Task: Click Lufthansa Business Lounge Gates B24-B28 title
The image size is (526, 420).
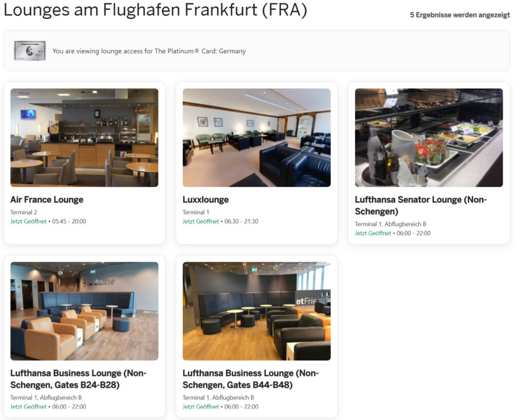Action: pos(78,379)
